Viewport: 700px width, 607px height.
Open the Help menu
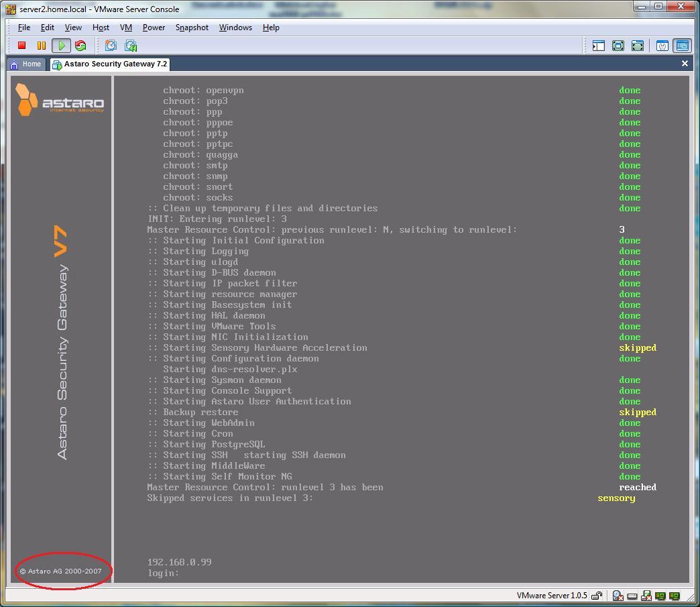[x=271, y=27]
